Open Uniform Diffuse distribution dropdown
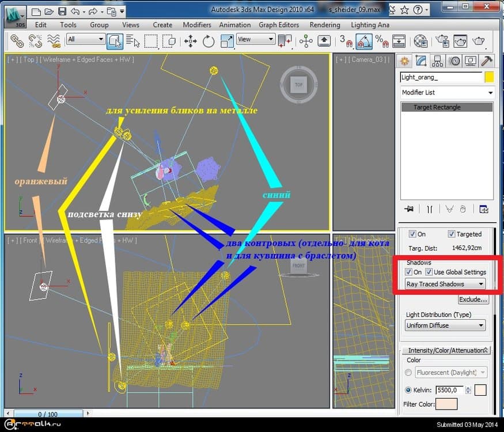The image size is (504, 432). [x=445, y=325]
